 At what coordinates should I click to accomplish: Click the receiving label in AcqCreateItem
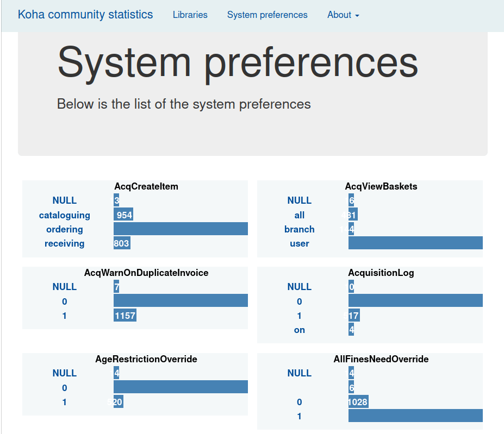click(x=65, y=243)
